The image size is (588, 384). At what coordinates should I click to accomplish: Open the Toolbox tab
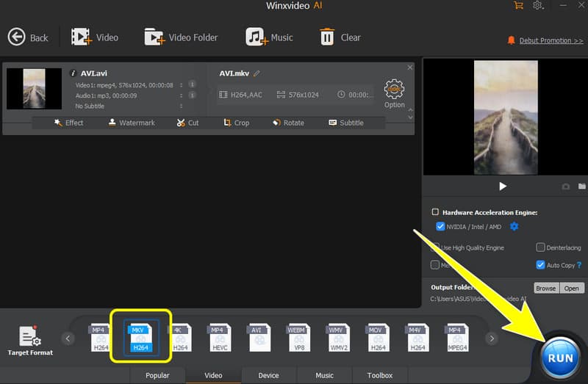(x=380, y=375)
